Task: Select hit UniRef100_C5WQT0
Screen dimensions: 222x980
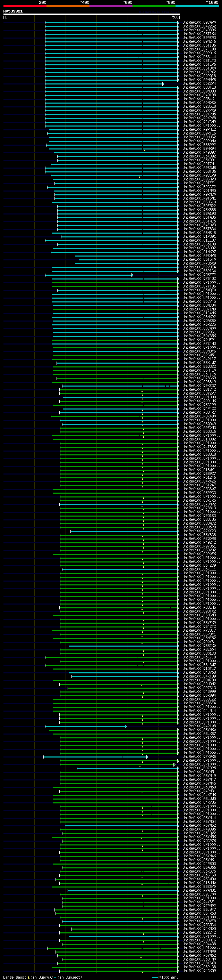Action: 199,290
